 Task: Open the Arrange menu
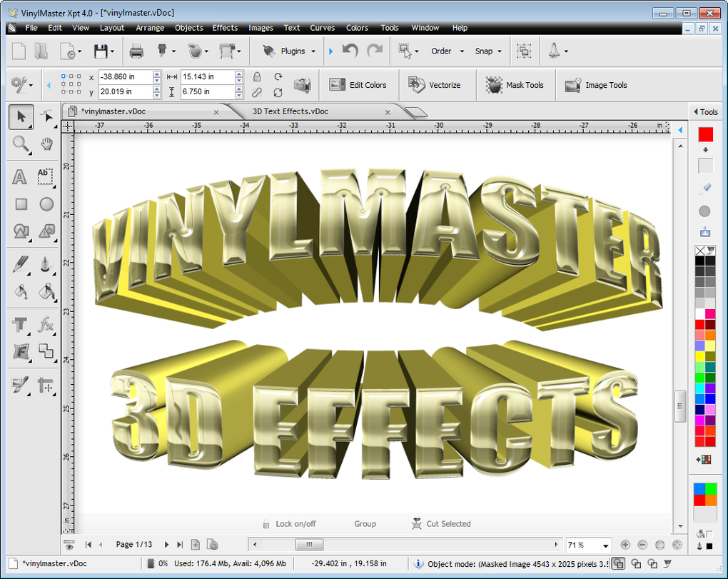click(x=150, y=28)
